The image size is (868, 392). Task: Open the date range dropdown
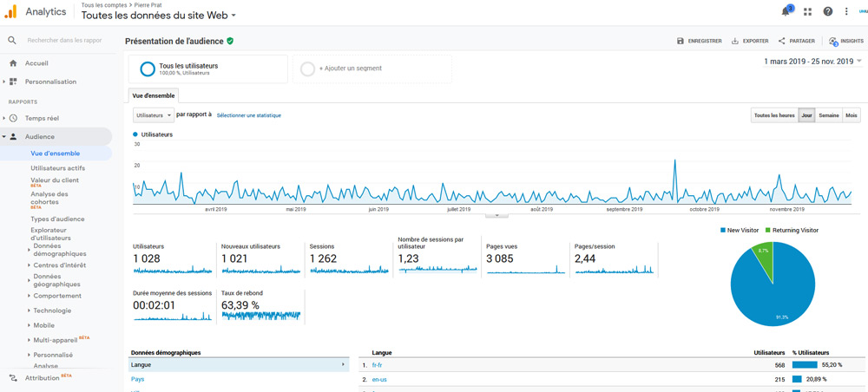tap(812, 62)
